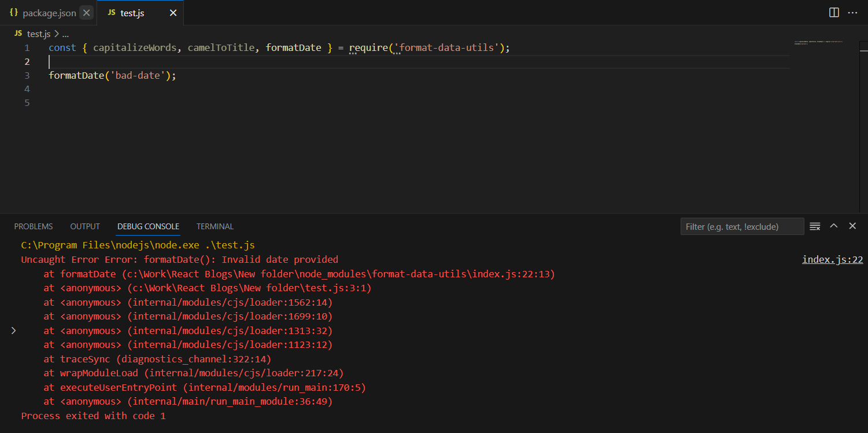Click the debug console input prompt chevron

pos(13,331)
